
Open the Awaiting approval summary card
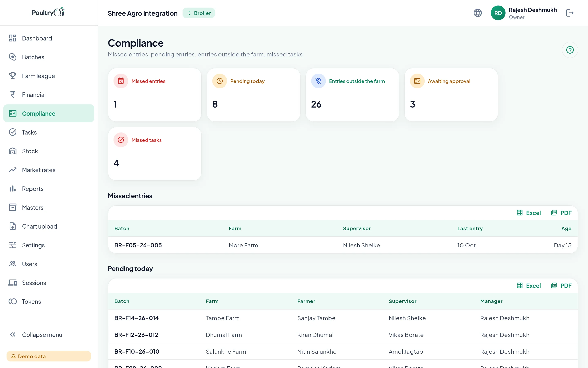click(x=451, y=95)
